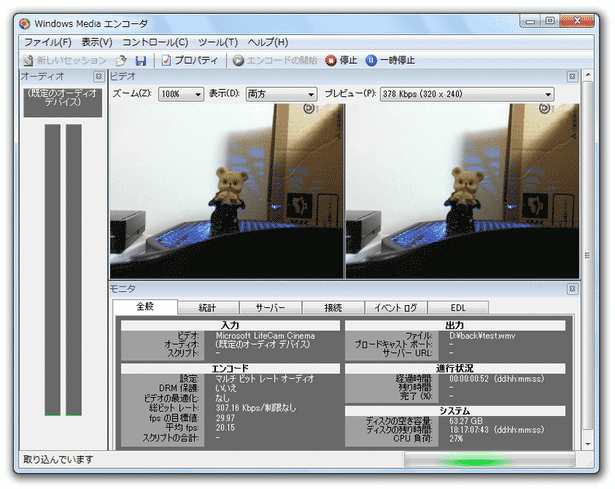This screenshot has width=615, height=489.
Task: Close the Video (ビデオ) panel
Action: pyautogui.click(x=572, y=76)
